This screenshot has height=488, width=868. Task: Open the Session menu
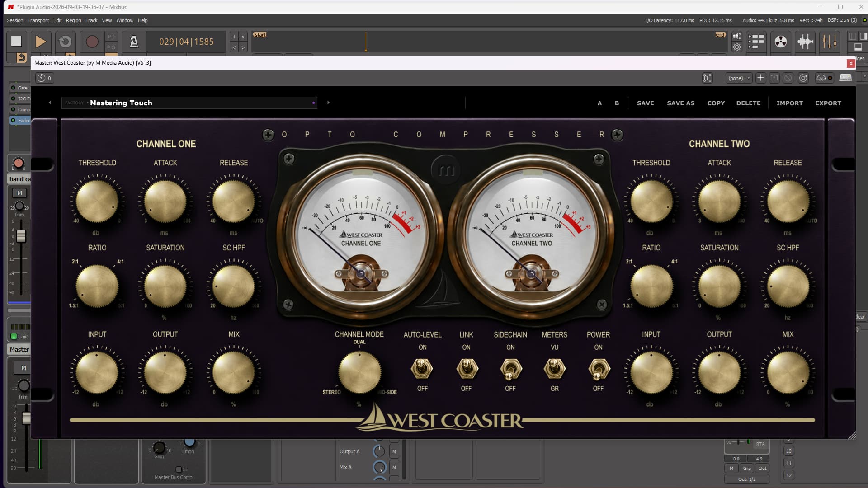(15, 20)
